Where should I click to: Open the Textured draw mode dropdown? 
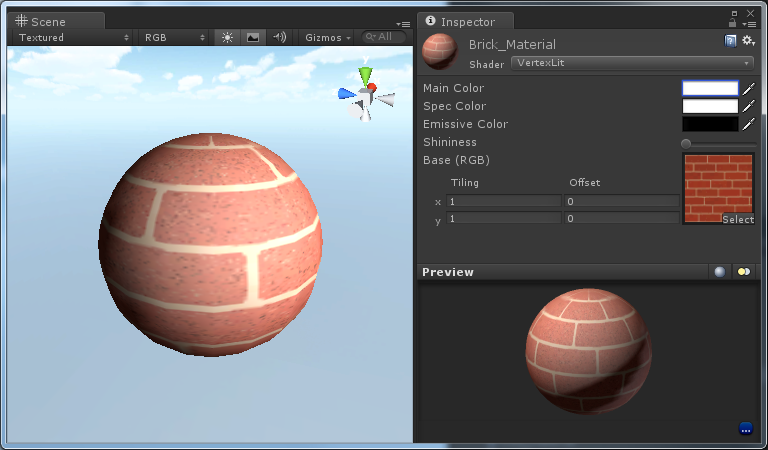coord(73,37)
